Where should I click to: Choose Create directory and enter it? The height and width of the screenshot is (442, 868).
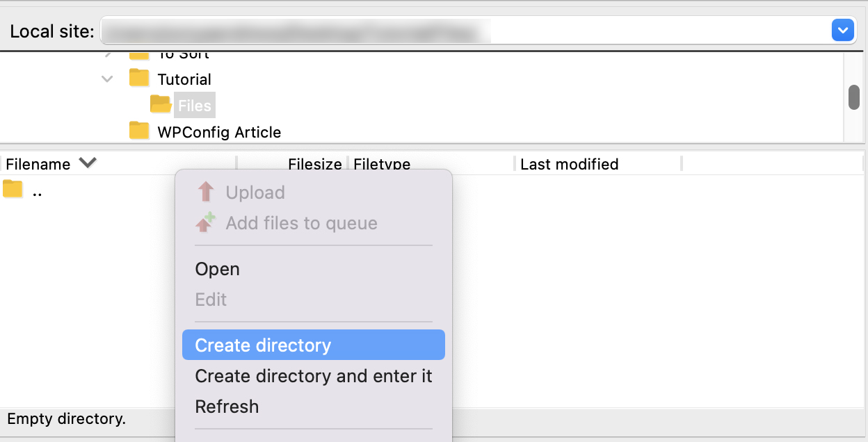tap(314, 376)
